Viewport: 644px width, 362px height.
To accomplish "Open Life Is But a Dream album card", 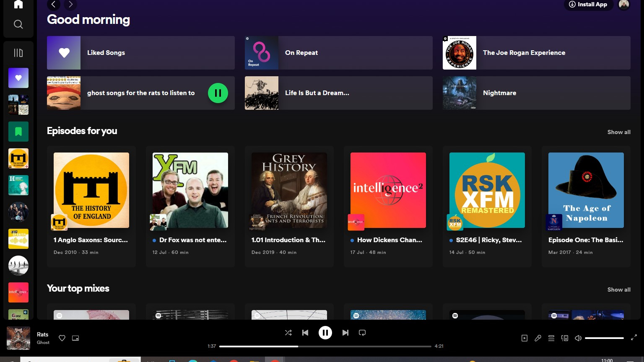I will (339, 93).
